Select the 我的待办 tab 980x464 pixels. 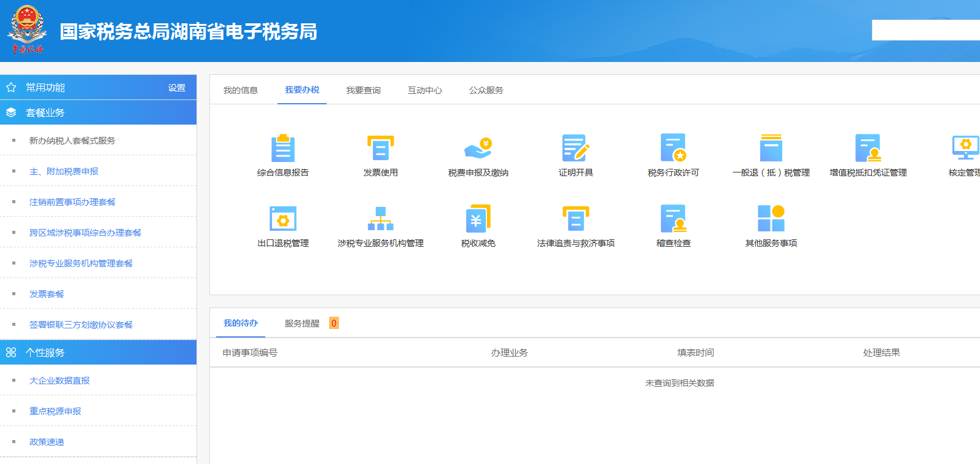tap(241, 323)
